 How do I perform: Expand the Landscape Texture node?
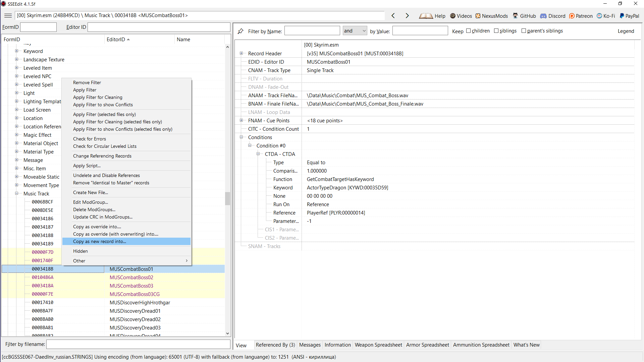click(x=16, y=59)
